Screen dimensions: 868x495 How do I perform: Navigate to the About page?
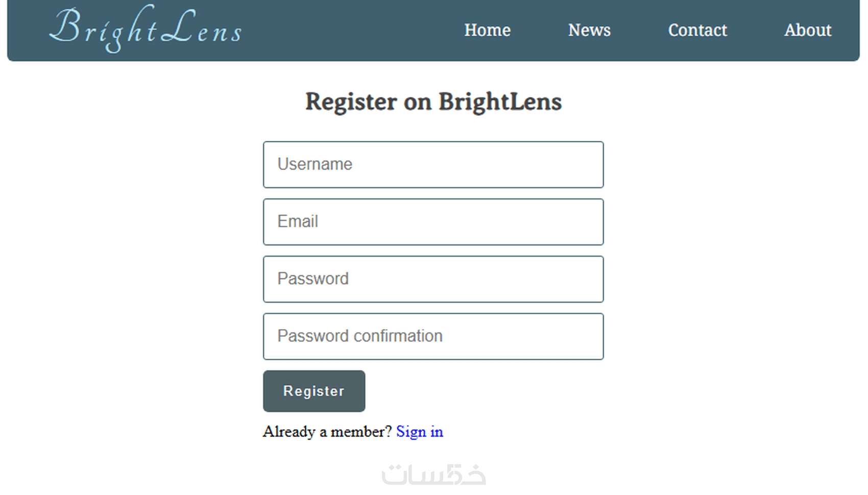[x=808, y=30]
